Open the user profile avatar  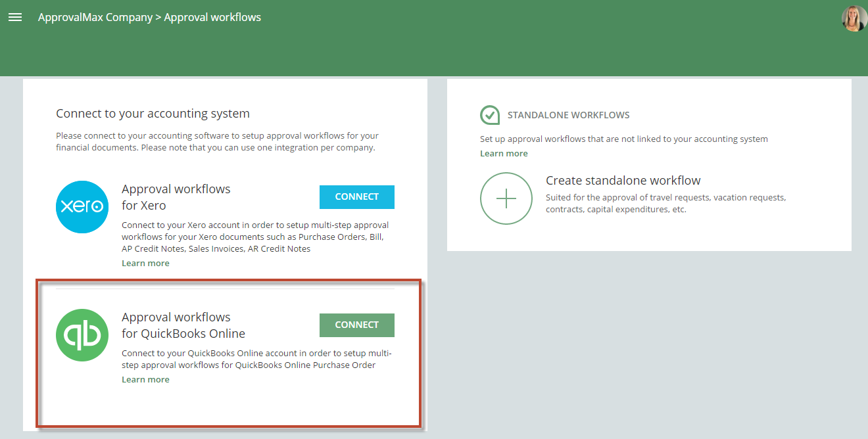point(854,18)
